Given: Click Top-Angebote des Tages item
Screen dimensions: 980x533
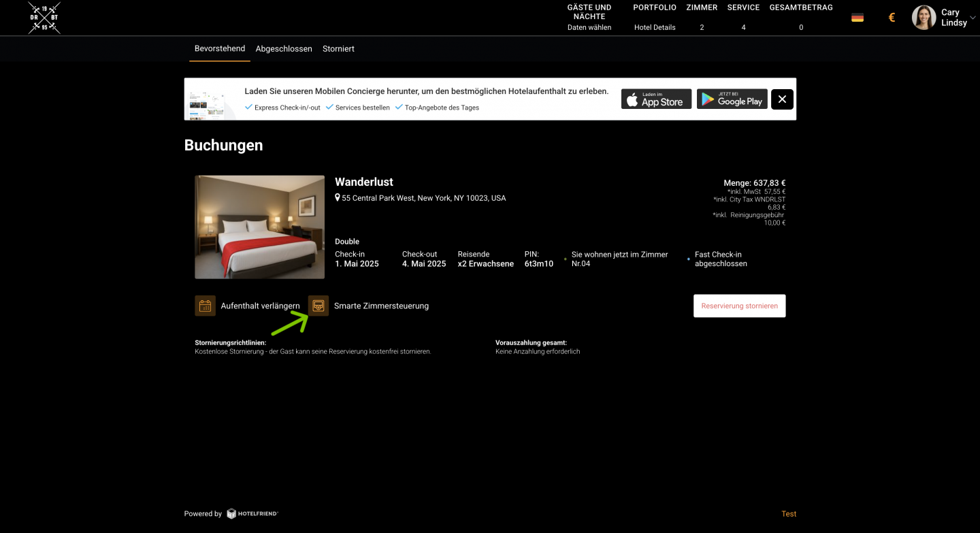Looking at the screenshot, I should click(x=437, y=108).
